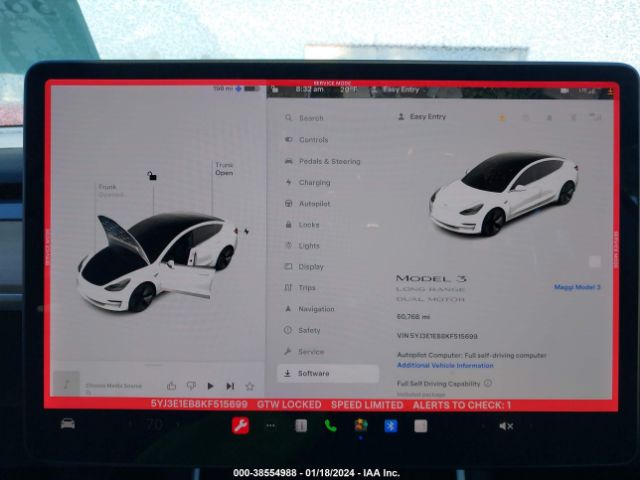Tap the Full Self-Driving Capability label

(438, 384)
